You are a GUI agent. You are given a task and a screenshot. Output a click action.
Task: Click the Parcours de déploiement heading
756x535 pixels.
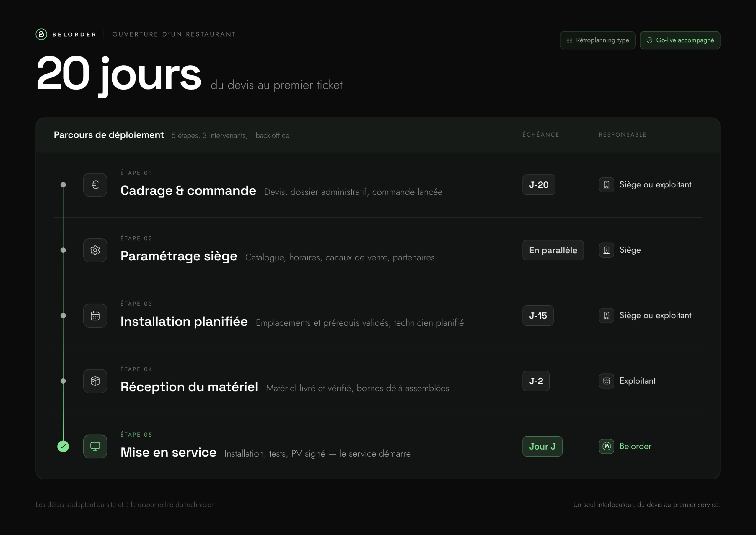click(109, 135)
